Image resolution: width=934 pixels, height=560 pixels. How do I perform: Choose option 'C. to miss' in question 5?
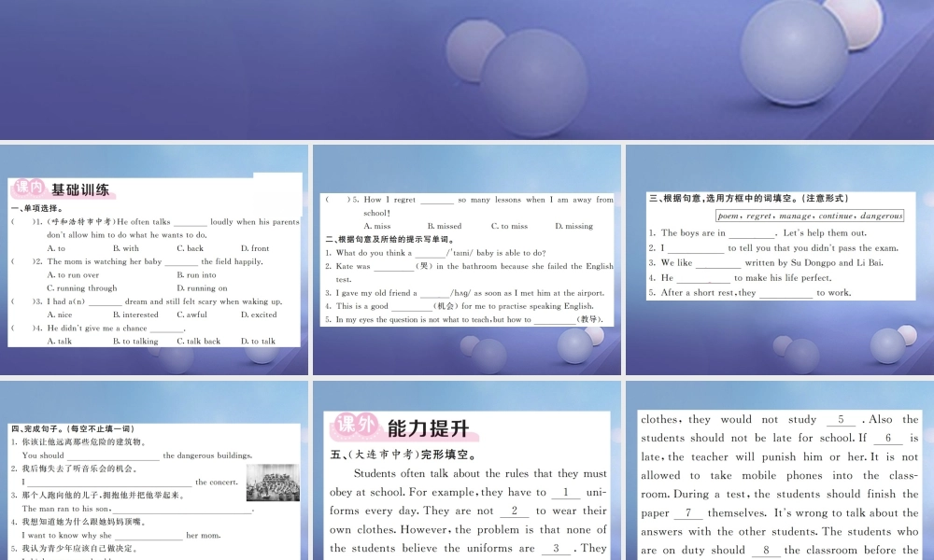509,226
